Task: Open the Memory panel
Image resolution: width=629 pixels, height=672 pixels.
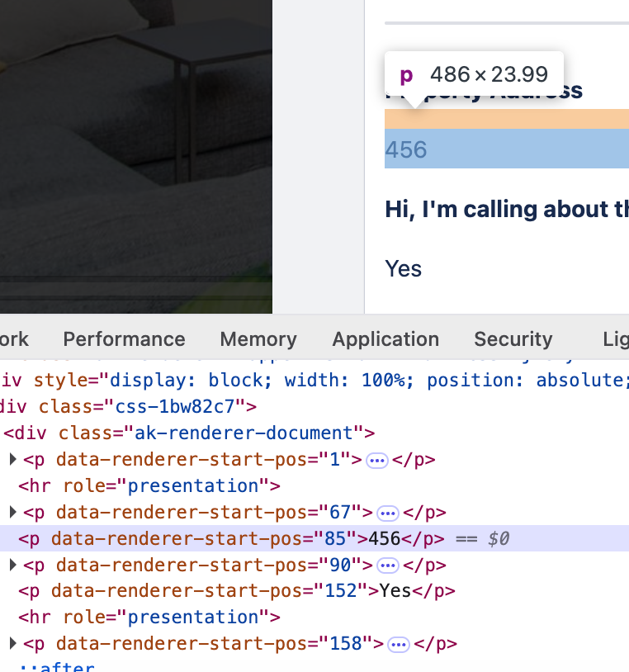Action: point(258,338)
